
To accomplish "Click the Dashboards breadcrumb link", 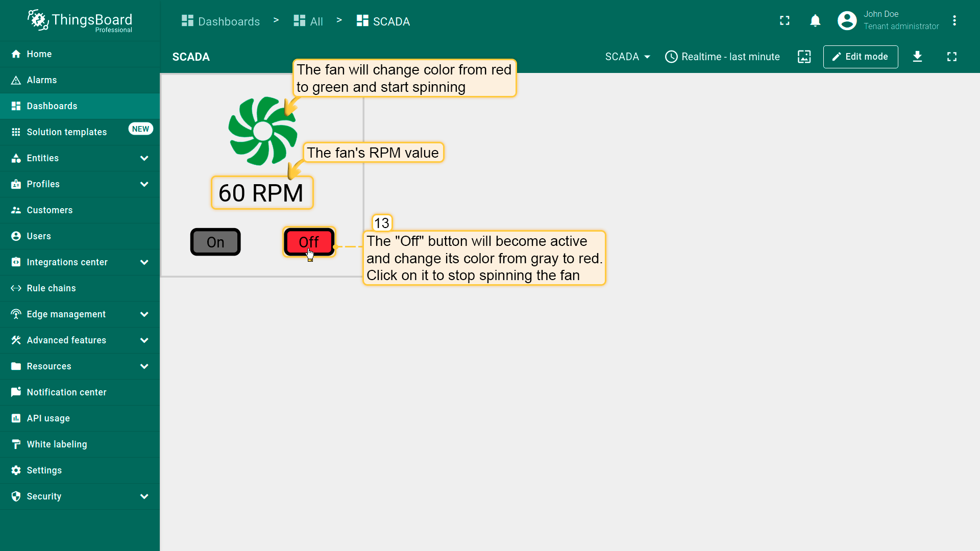I will [221, 21].
